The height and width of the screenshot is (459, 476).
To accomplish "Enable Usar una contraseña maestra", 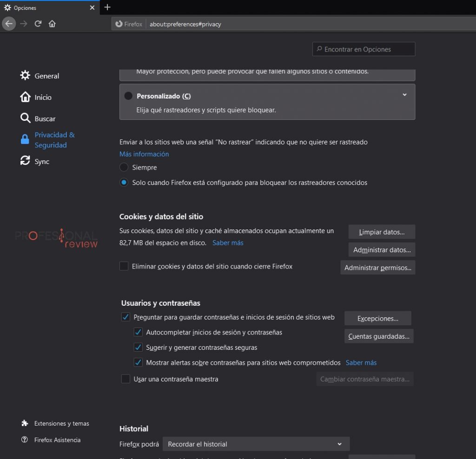I will tap(126, 379).
